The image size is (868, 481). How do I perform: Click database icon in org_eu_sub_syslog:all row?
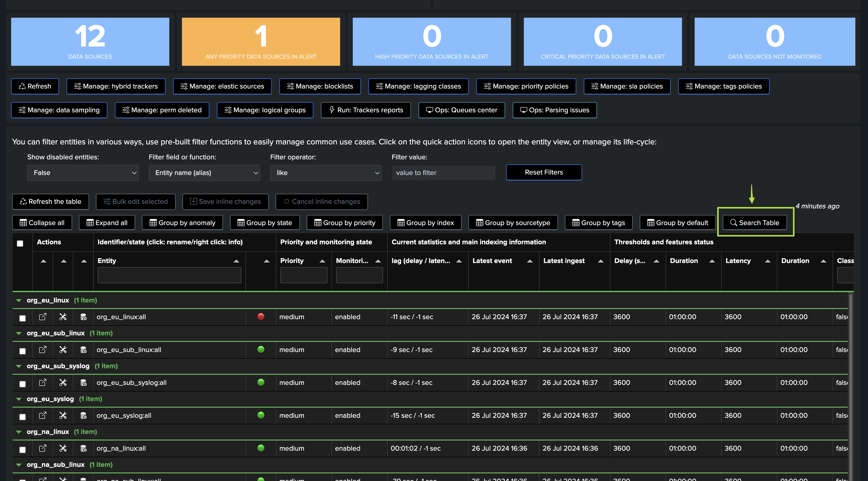(x=83, y=383)
